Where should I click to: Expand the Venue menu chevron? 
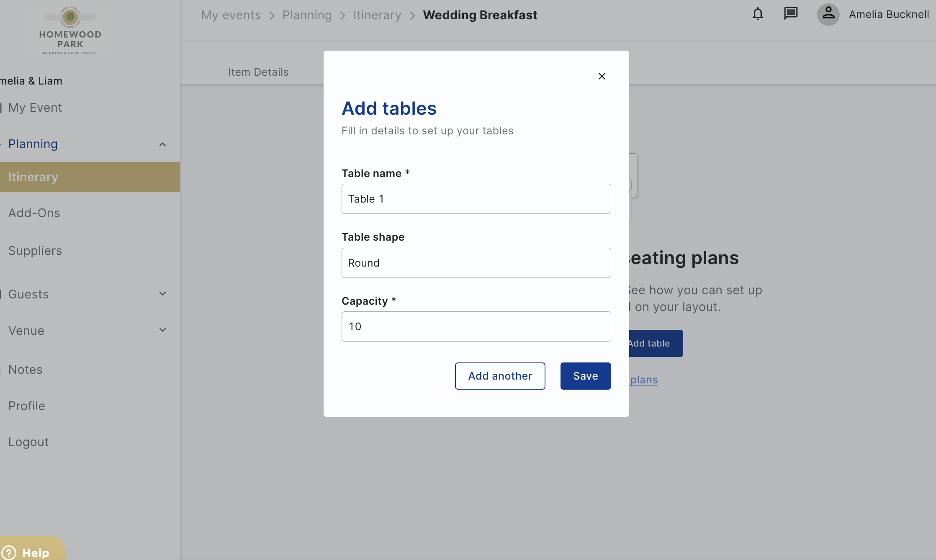163,330
